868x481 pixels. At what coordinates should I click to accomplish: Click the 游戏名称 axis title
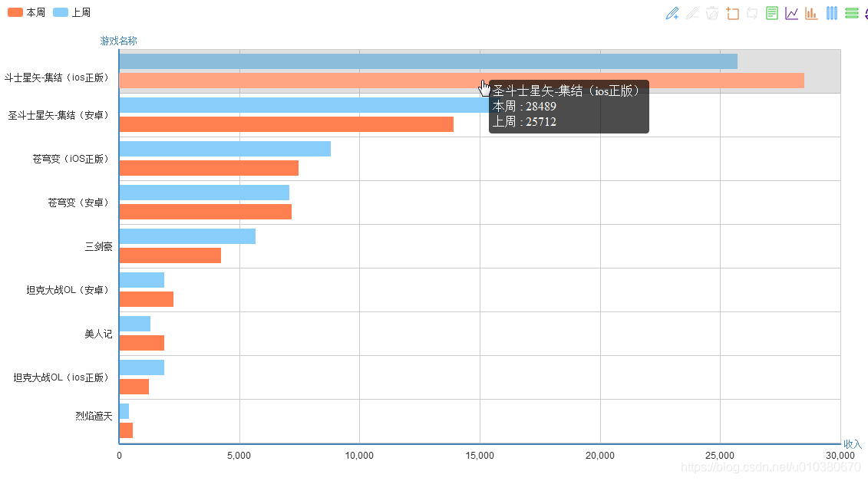[x=118, y=41]
